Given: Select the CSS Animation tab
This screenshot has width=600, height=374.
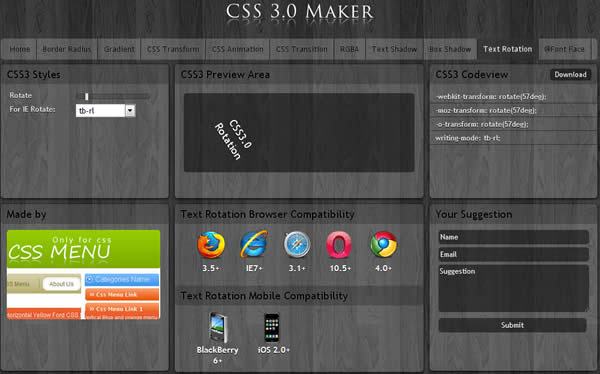Looking at the screenshot, I should pos(237,49).
